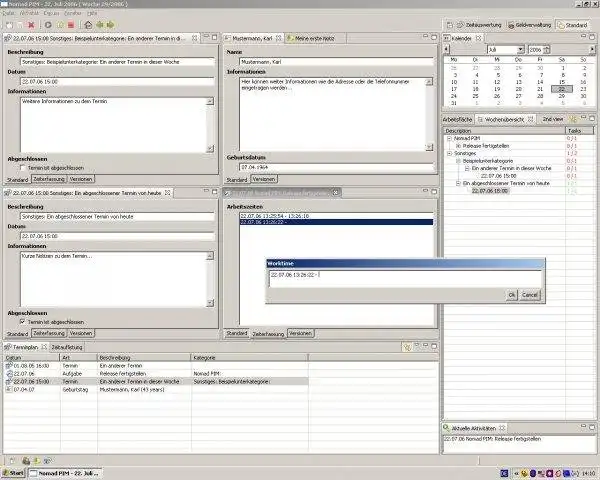Click next month arrow in Kalender

tap(592, 49)
